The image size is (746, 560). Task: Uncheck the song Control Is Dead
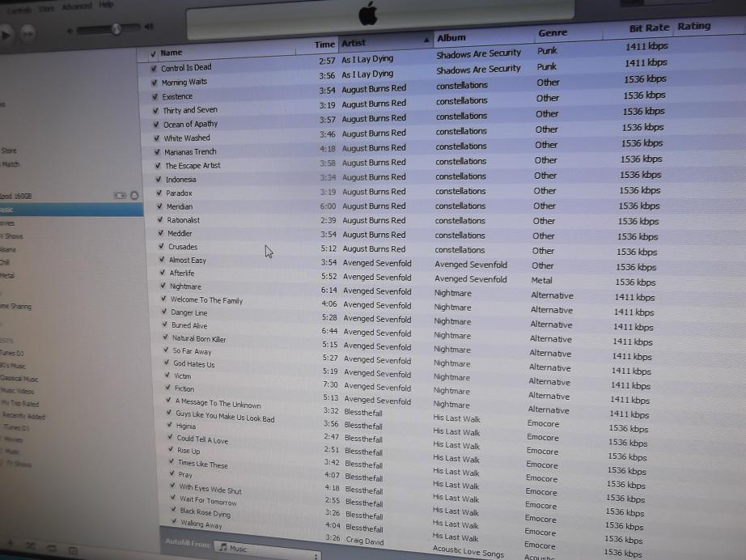coord(154,68)
